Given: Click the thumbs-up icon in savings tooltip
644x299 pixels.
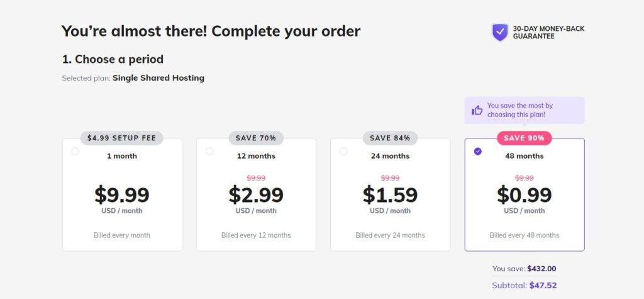Looking at the screenshot, I should 477,110.
